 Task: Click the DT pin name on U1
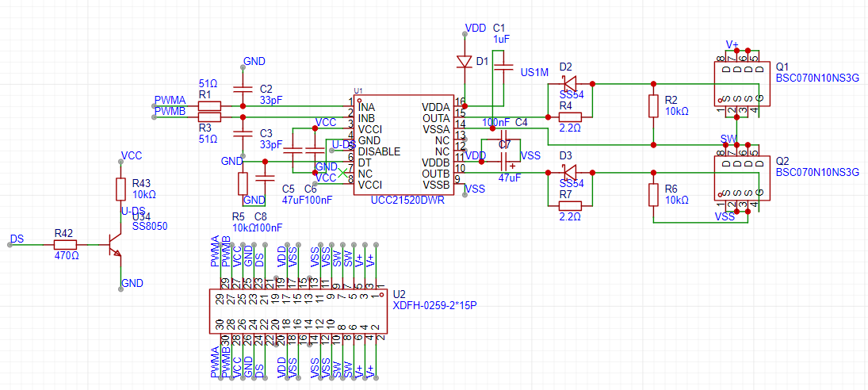(365, 162)
